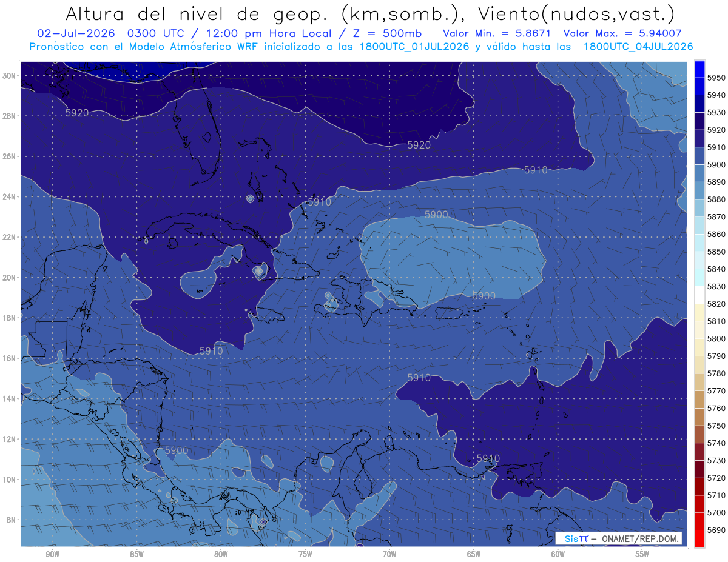Click the 5760 colorbar label

coord(716,408)
